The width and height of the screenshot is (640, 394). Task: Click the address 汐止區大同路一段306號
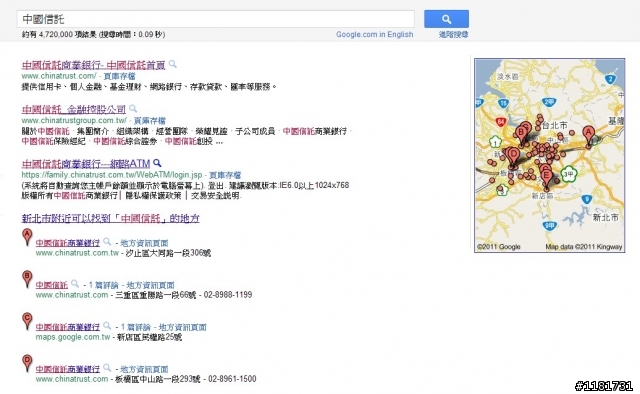click(168, 253)
